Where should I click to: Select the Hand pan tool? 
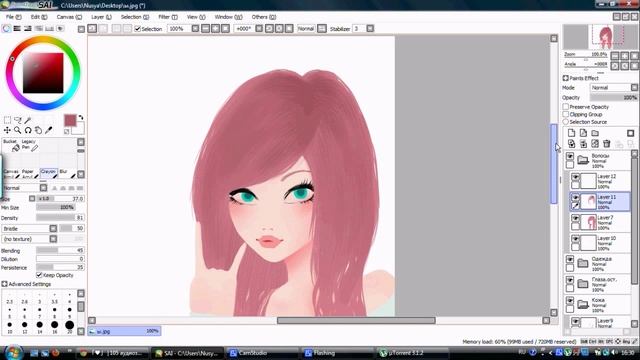click(38, 130)
